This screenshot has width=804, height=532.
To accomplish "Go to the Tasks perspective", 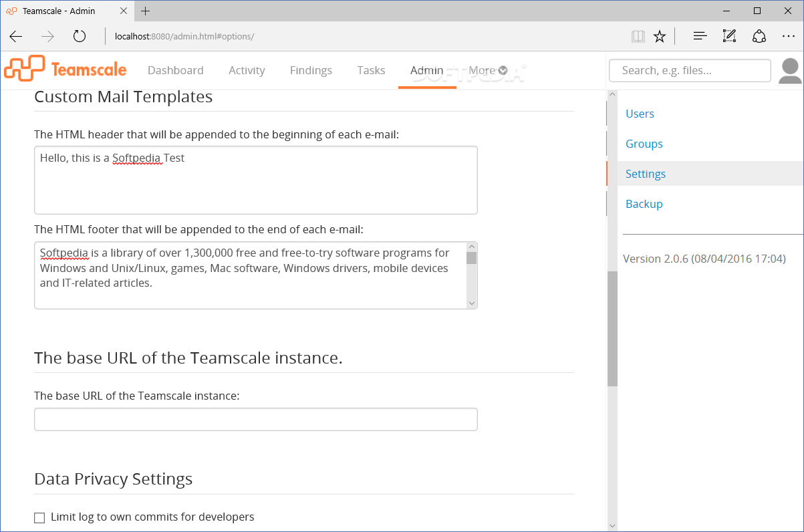I will tap(371, 70).
